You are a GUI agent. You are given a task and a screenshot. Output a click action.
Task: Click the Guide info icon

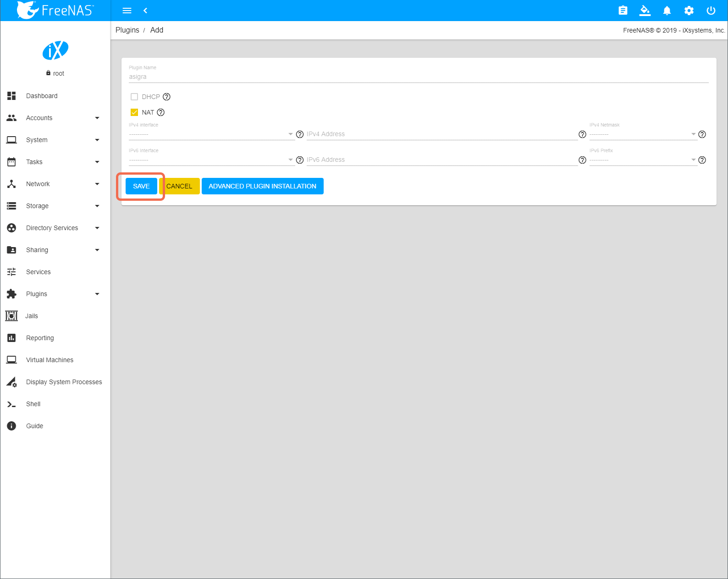(11, 426)
